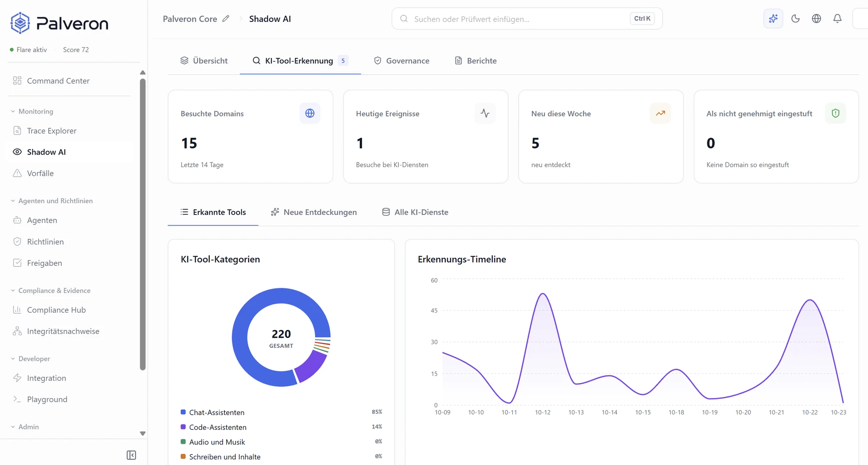Open Agenten page

coord(69,220)
